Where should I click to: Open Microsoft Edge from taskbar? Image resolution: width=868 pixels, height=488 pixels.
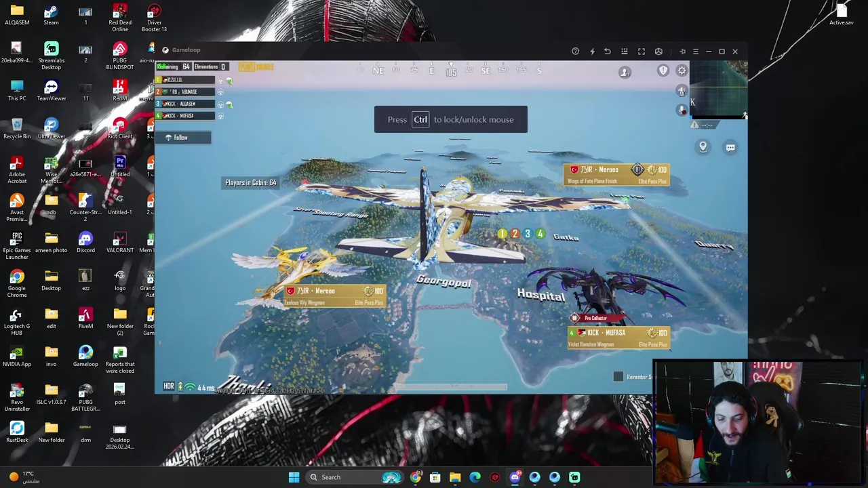[475, 477]
